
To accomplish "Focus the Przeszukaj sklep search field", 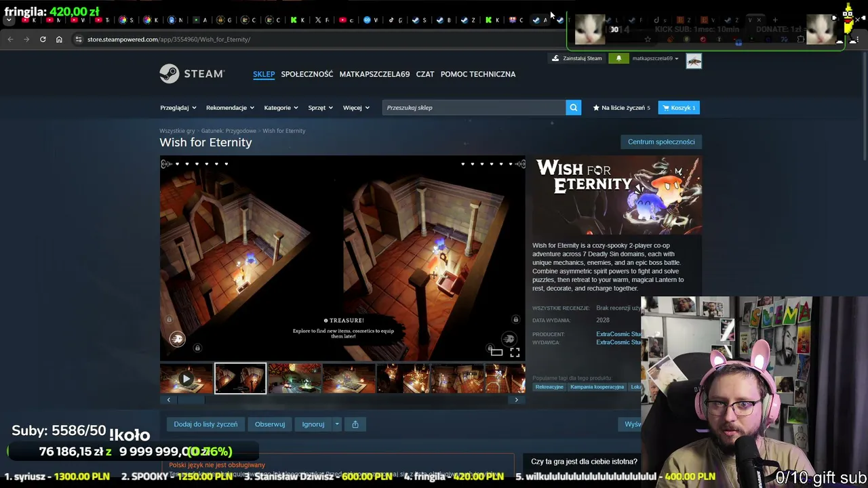I will [x=474, y=108].
